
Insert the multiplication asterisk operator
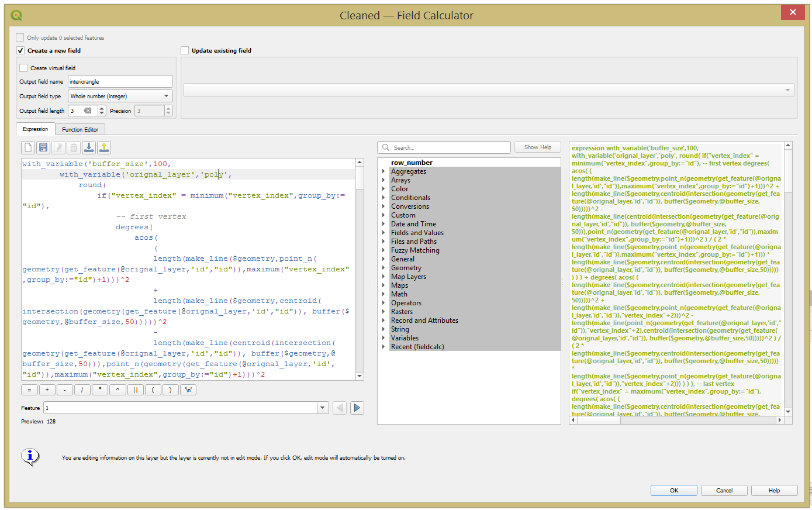pyautogui.click(x=100, y=390)
